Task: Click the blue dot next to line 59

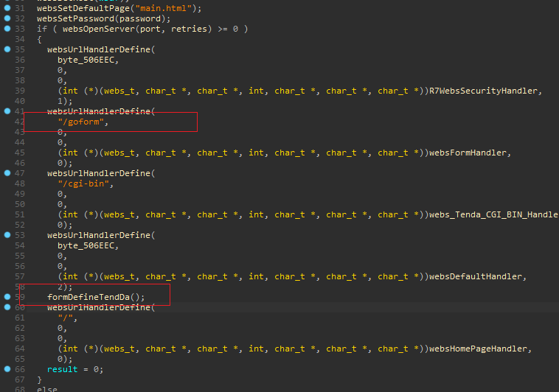Action: (x=7, y=297)
